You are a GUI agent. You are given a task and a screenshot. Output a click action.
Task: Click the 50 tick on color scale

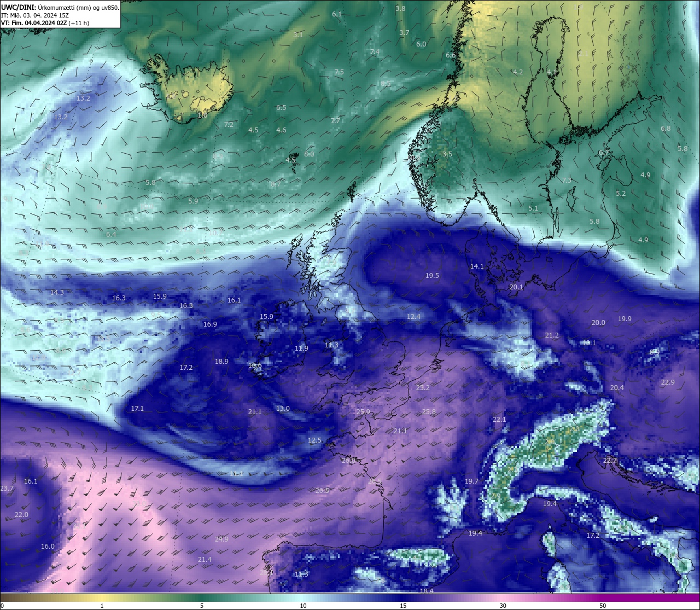(603, 606)
